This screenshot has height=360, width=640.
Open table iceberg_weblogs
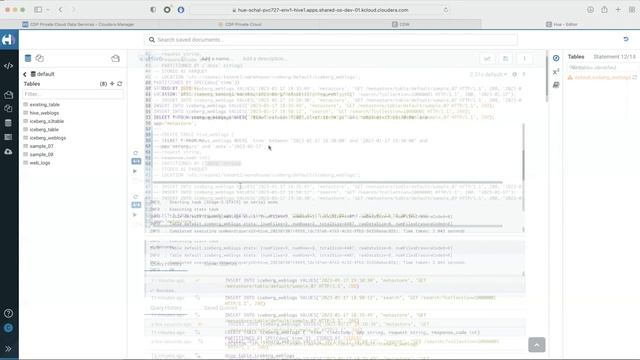(48, 138)
